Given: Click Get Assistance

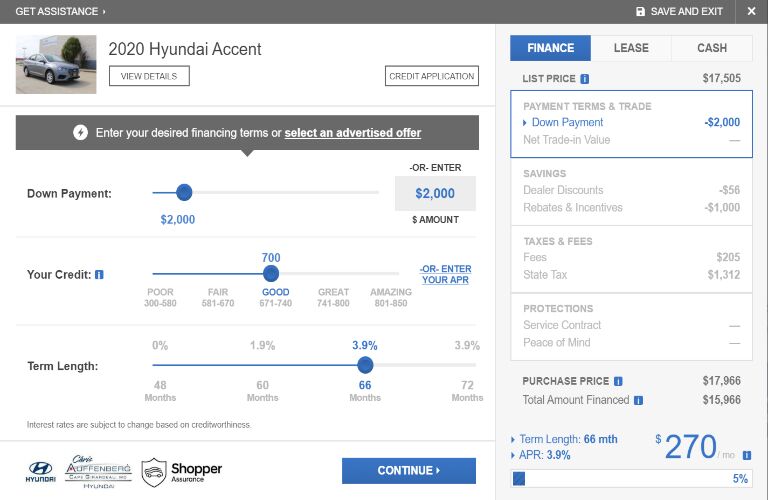Looking at the screenshot, I should [x=60, y=11].
